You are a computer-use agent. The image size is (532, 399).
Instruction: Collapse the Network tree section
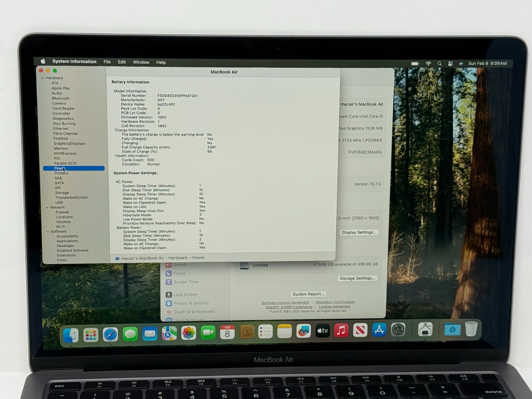point(47,207)
